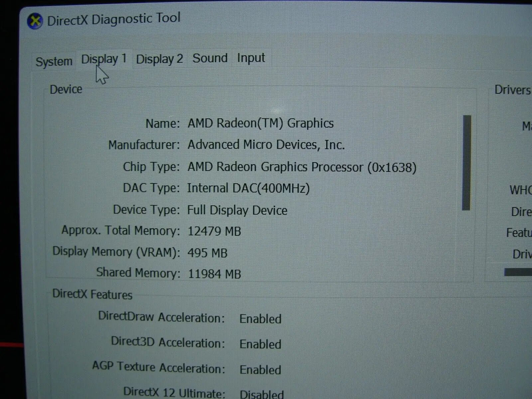Click the AGP Texture Acceleration: label

[159, 367]
